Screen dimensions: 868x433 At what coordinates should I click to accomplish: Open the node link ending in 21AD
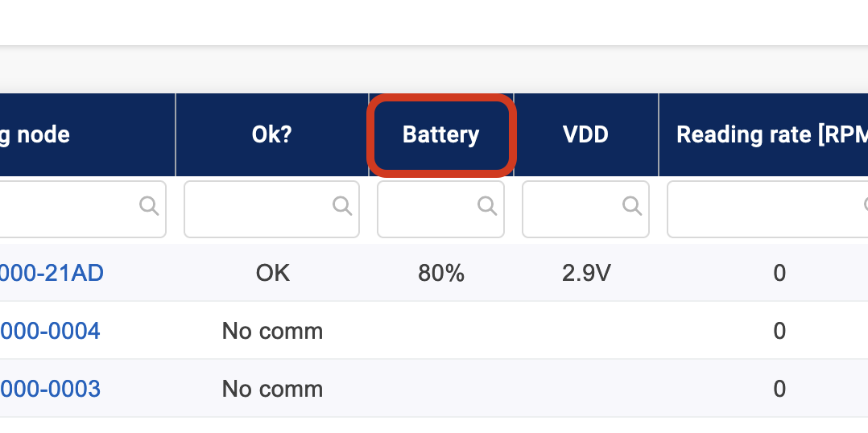pos(52,273)
